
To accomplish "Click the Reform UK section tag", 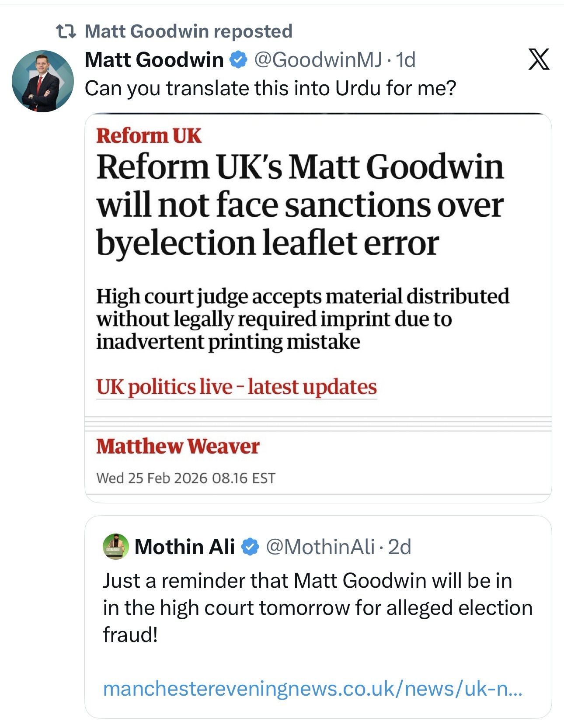I will 148,135.
